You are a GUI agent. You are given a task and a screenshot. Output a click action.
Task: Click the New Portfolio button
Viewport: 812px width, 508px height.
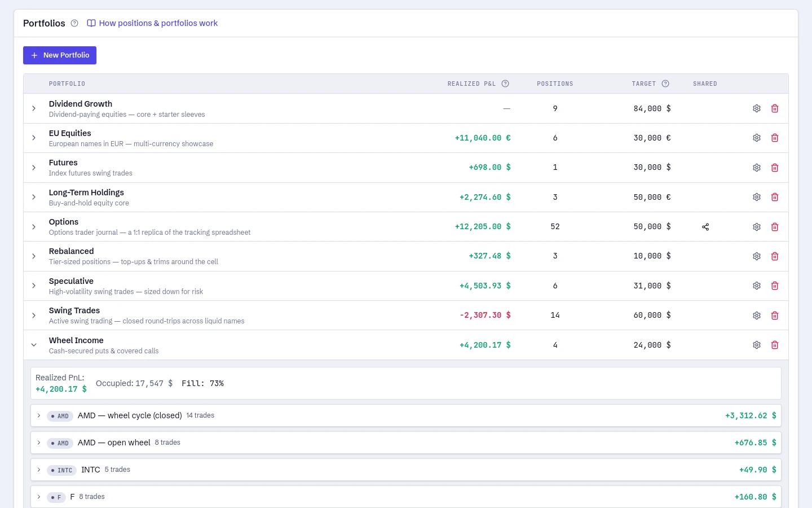tap(60, 55)
